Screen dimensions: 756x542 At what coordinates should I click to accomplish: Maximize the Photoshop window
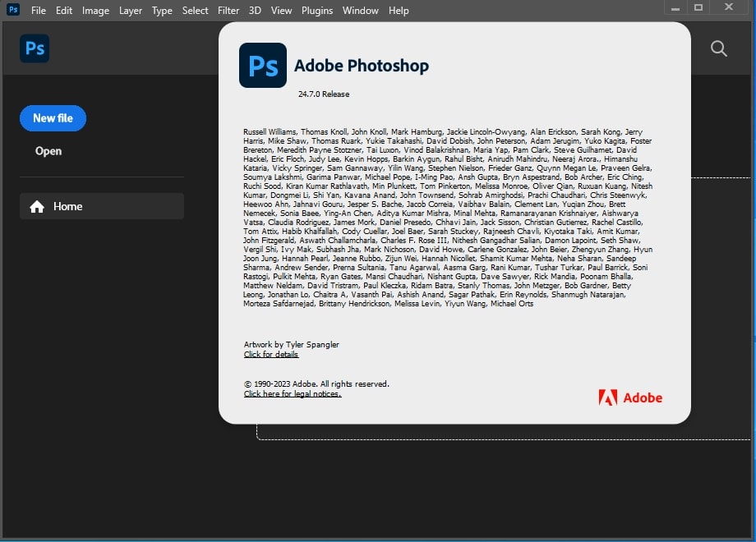point(698,7)
